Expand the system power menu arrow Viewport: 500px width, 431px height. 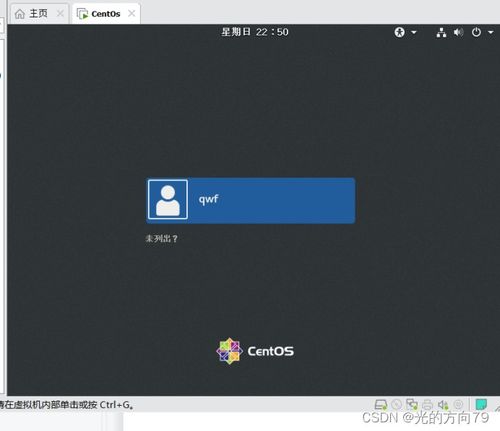click(x=491, y=32)
